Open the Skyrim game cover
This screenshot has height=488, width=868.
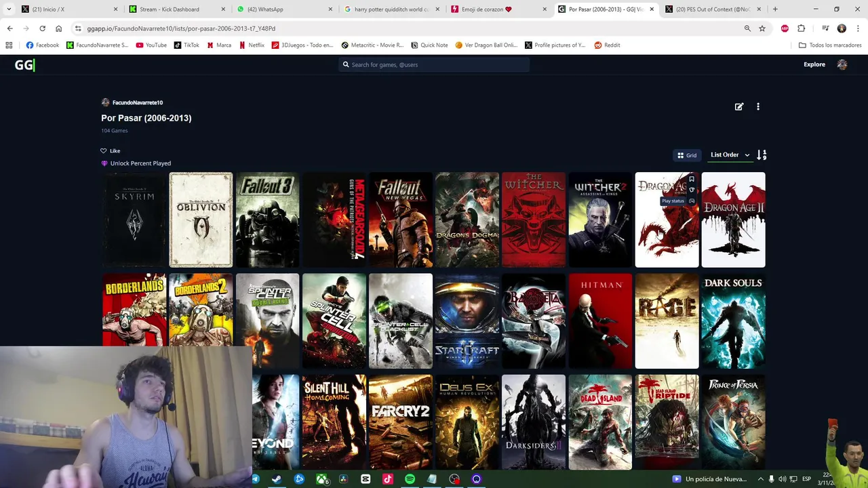(x=134, y=220)
